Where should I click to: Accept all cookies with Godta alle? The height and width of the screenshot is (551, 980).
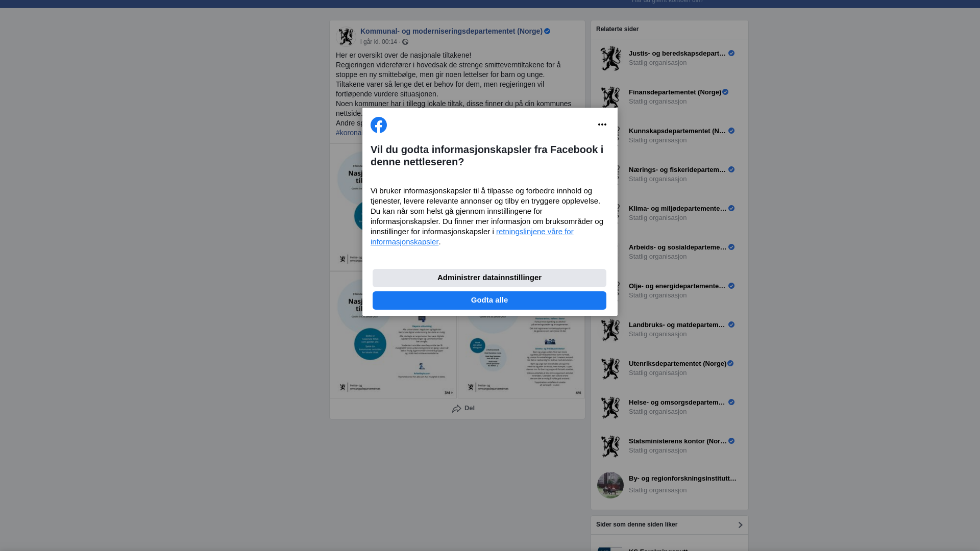[489, 300]
